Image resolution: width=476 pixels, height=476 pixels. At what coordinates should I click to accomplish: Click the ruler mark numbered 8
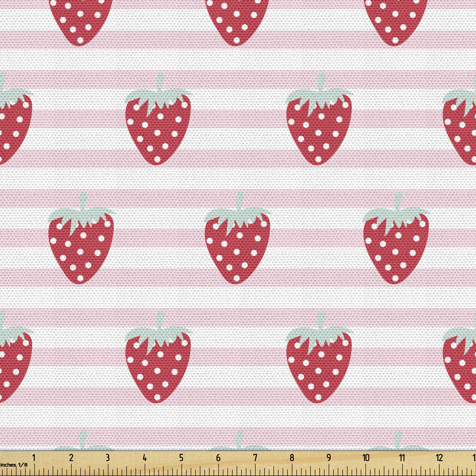point(292,458)
